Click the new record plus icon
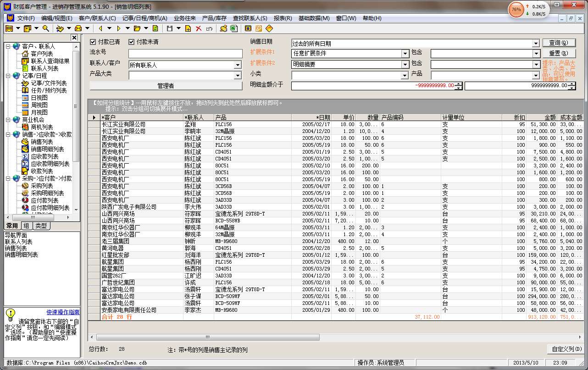This screenshot has width=588, height=370. (x=188, y=28)
